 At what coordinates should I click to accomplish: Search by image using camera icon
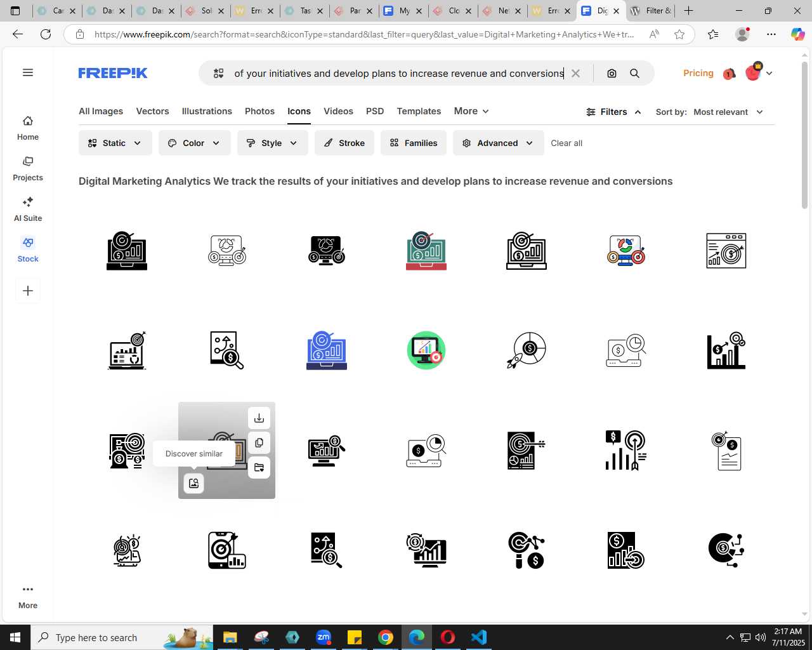pos(612,74)
